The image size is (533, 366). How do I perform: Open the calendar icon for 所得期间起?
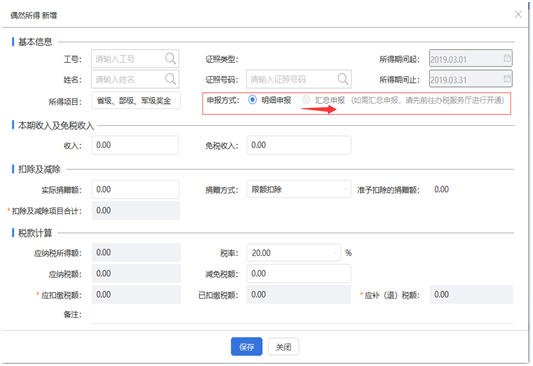507,58
